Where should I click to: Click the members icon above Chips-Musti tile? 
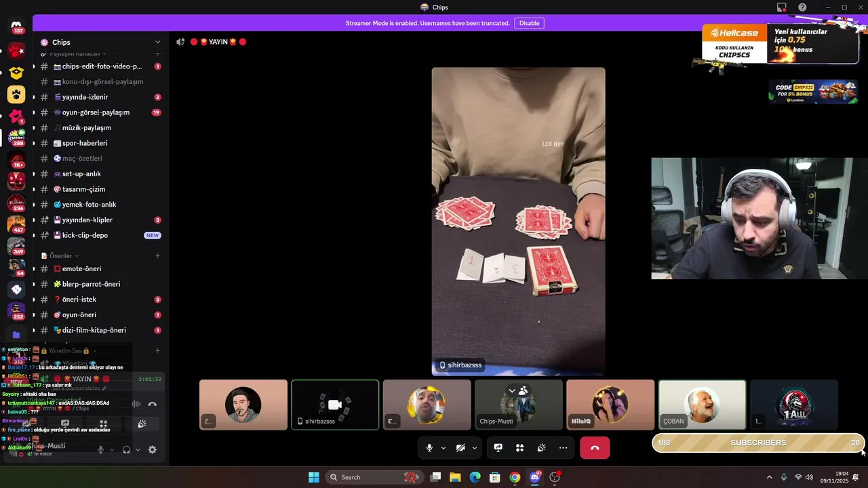(523, 391)
